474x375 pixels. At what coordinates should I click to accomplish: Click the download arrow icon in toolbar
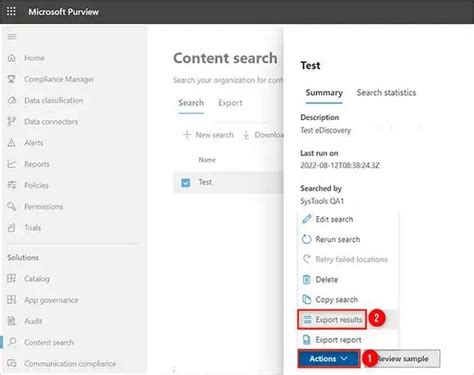click(x=246, y=135)
